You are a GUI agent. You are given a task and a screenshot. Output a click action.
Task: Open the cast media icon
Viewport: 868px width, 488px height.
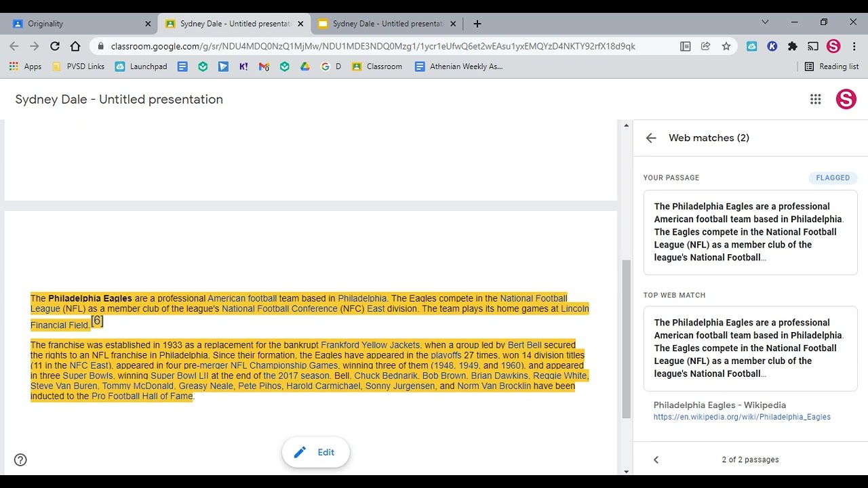813,46
